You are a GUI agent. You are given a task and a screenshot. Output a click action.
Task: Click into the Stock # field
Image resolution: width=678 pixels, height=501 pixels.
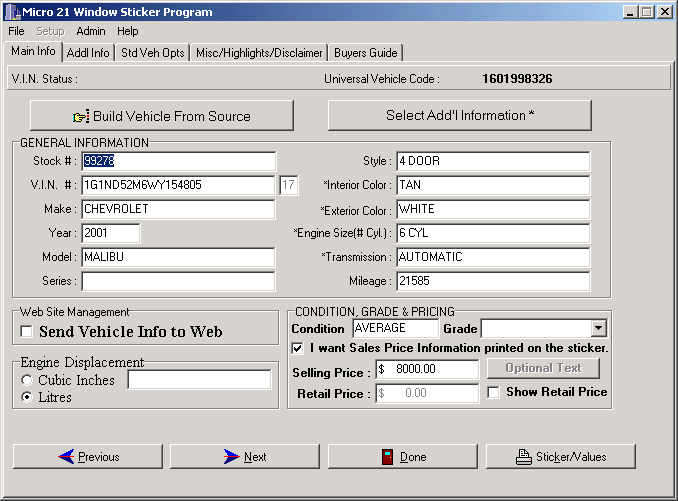pyautogui.click(x=178, y=161)
